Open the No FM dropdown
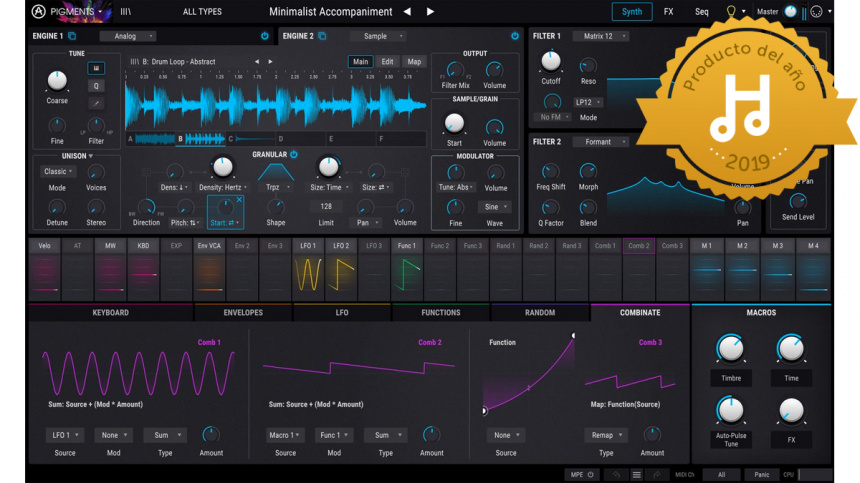This screenshot has width=860, height=483. pos(553,117)
